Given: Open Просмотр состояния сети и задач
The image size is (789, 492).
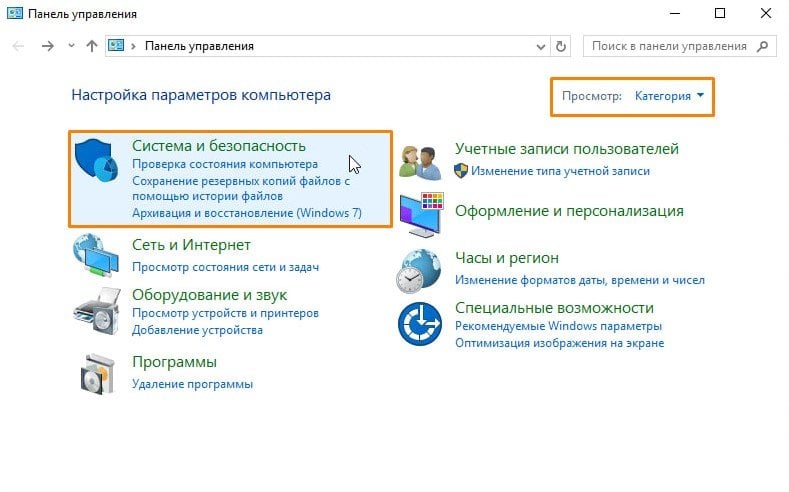Looking at the screenshot, I should pyautogui.click(x=225, y=267).
